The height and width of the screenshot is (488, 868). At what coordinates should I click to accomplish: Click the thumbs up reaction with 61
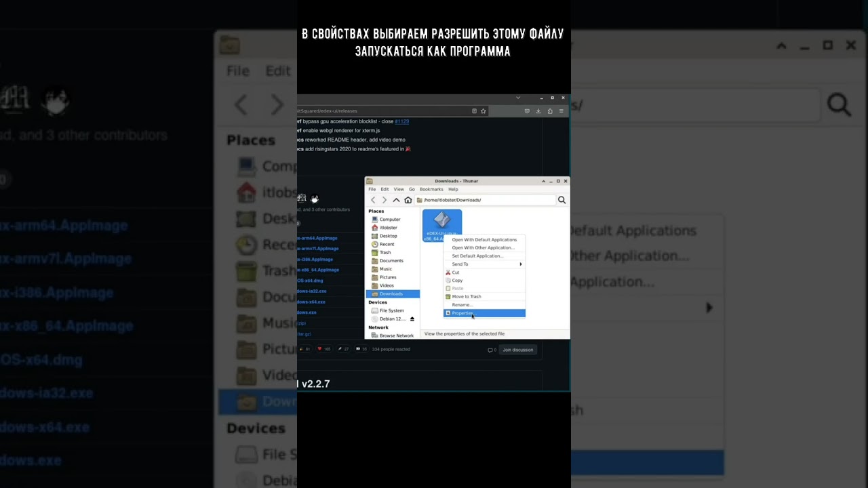point(304,349)
